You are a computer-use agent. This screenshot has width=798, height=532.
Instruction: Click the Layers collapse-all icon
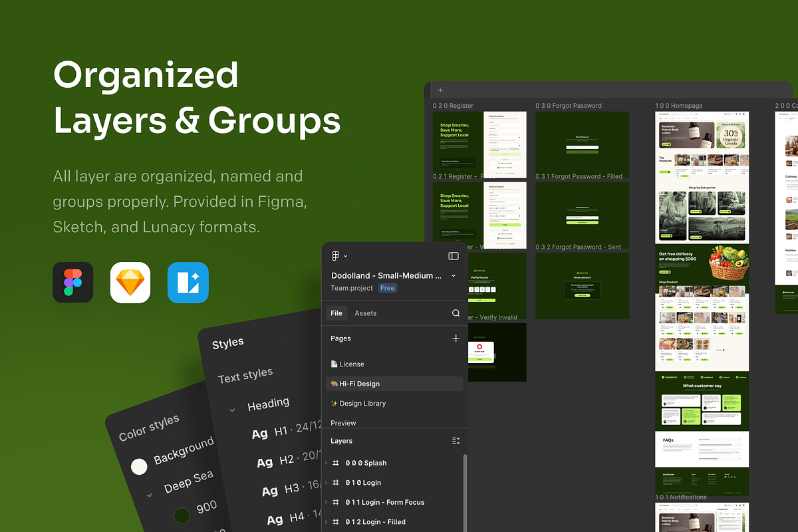coord(456,441)
